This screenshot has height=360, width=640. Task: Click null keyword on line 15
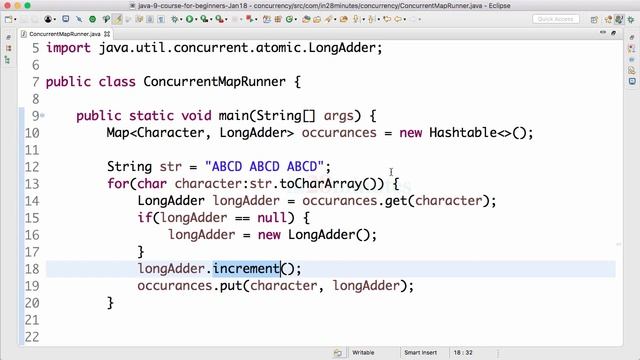[x=272, y=218]
